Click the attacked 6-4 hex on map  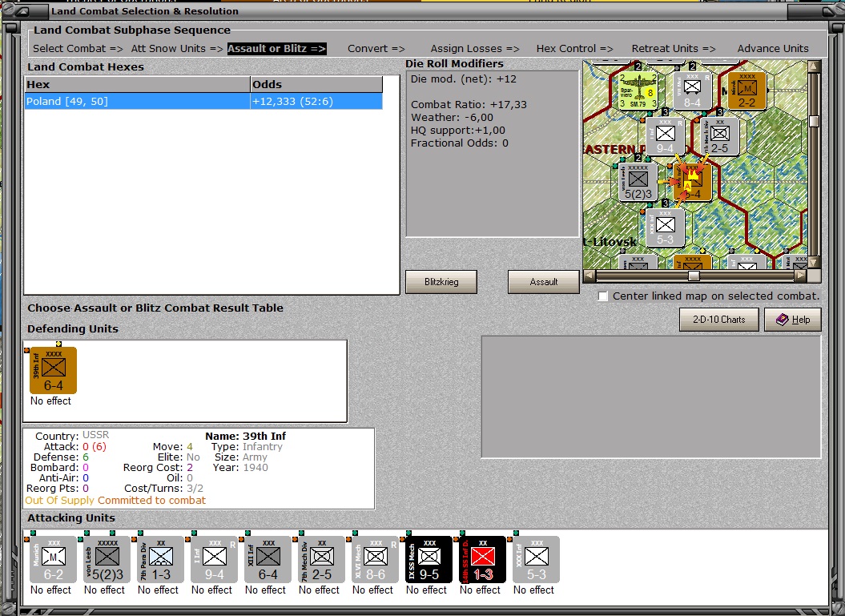click(693, 182)
